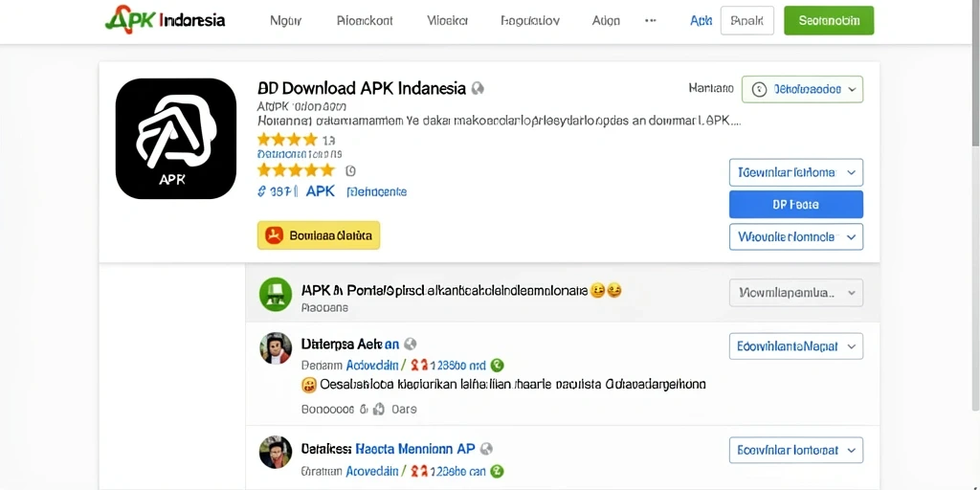
Task: Click the Hantano label text
Action: pos(711,89)
